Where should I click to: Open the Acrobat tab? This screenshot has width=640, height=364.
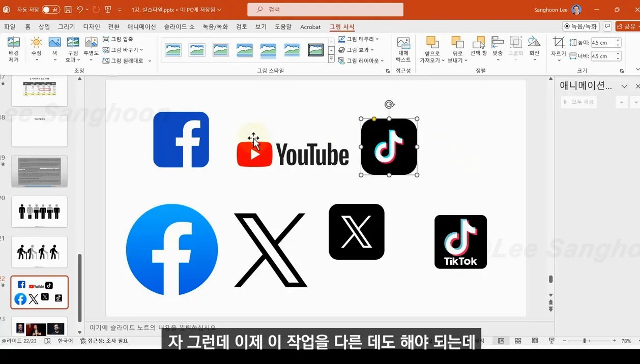tap(310, 27)
